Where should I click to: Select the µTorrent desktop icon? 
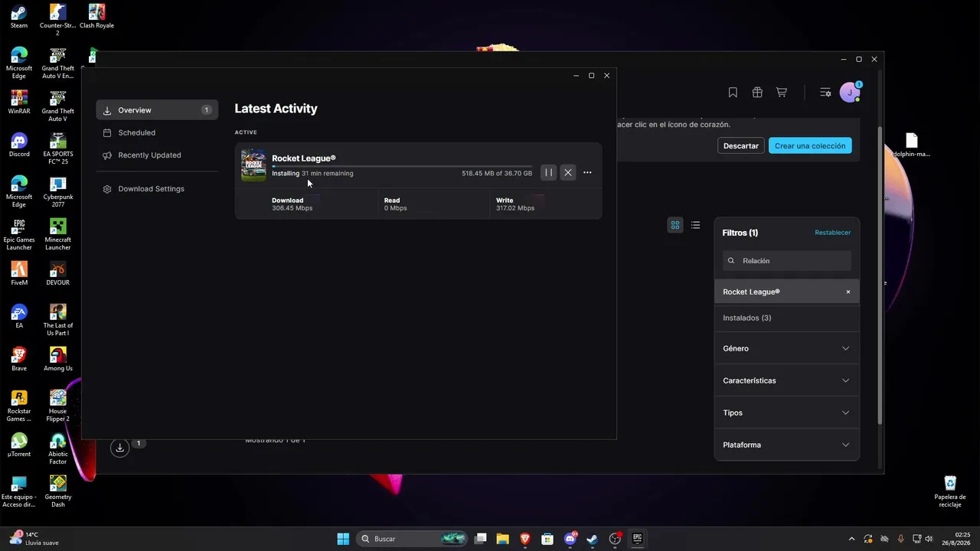point(19,445)
